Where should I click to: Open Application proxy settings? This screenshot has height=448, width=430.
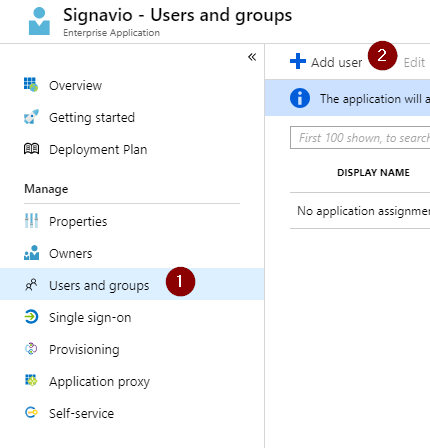pyautogui.click(x=99, y=382)
